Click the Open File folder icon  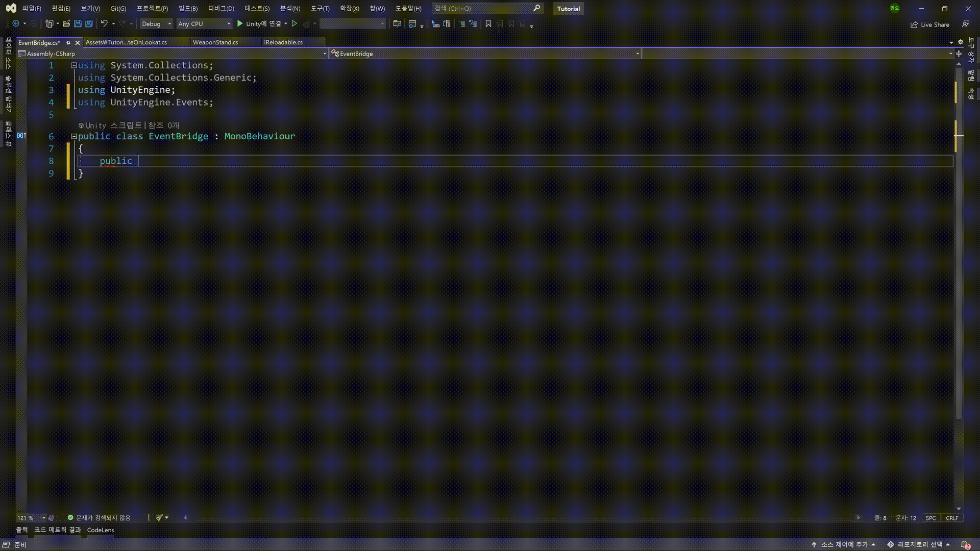(x=66, y=23)
